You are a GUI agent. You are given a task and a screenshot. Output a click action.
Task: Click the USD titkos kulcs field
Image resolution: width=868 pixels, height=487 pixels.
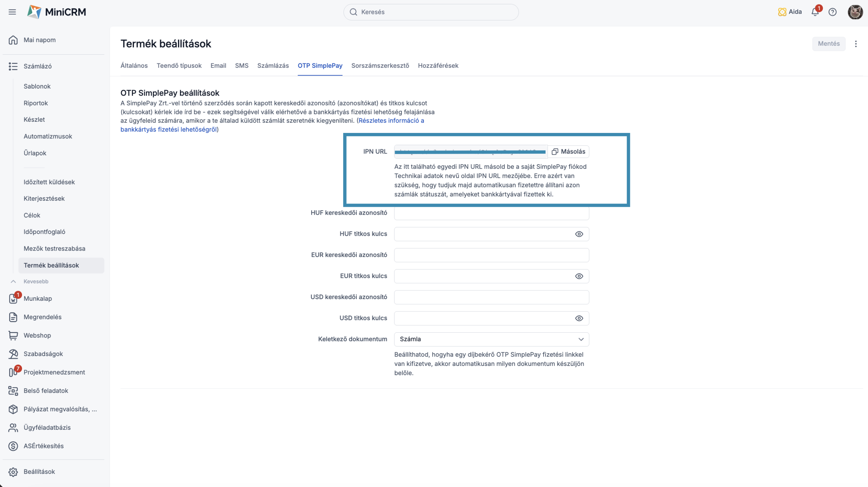[x=492, y=318]
